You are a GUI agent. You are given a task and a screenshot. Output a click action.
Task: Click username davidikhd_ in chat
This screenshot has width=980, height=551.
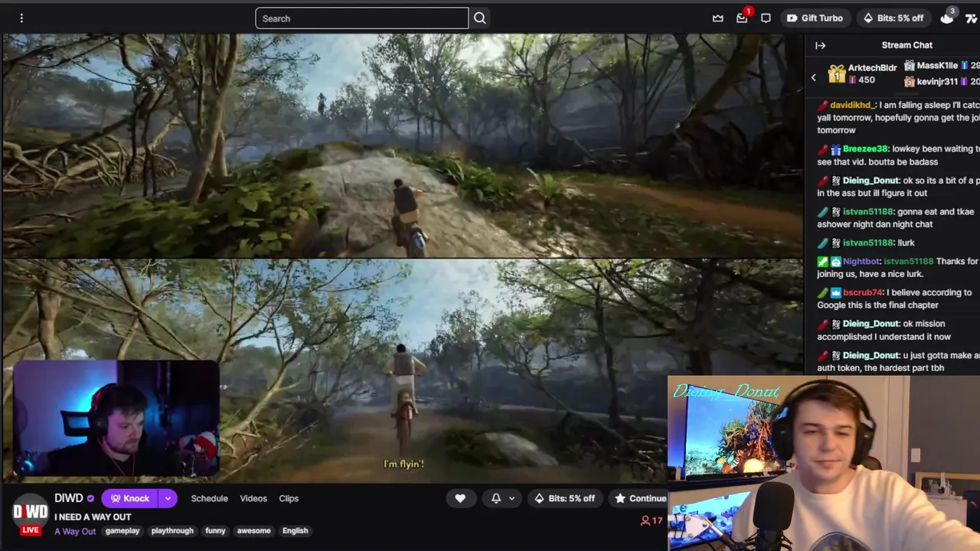click(851, 105)
